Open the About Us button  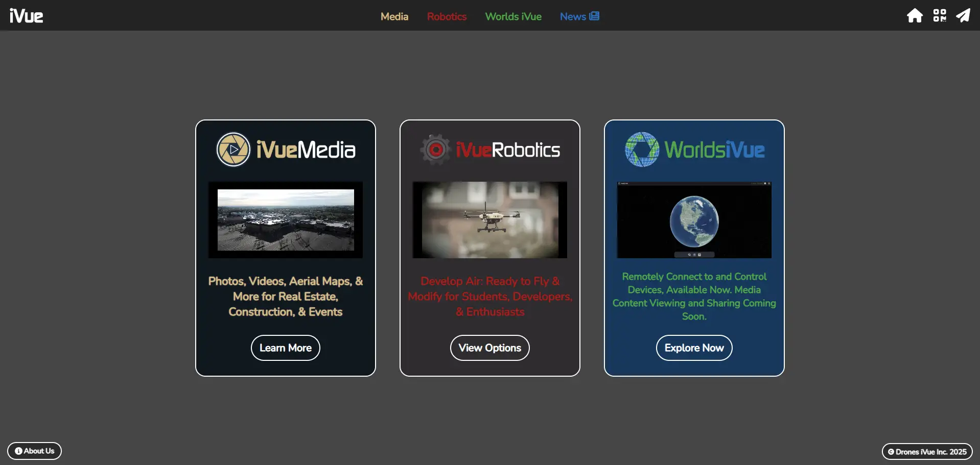[x=34, y=451]
